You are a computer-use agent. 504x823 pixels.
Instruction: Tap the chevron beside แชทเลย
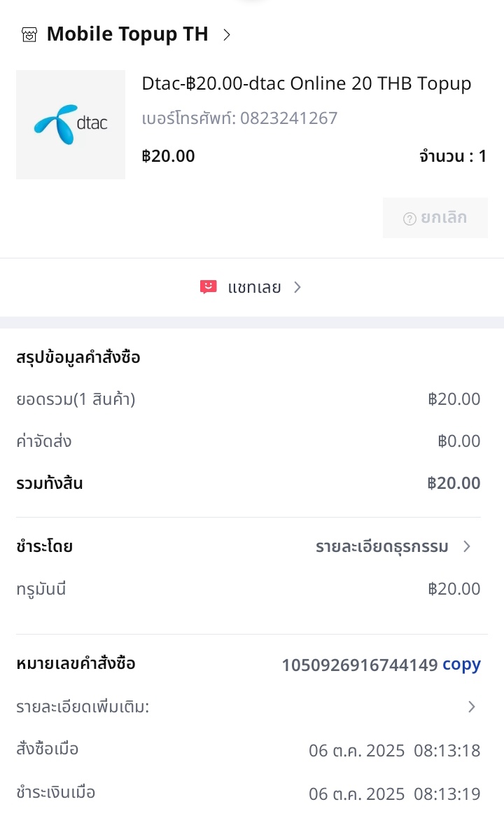(x=297, y=287)
